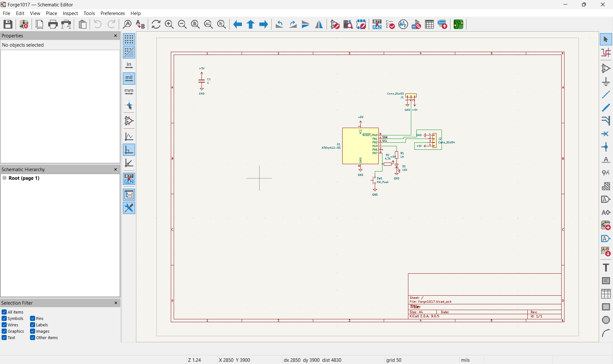Toggle millimeters unit display

click(129, 92)
